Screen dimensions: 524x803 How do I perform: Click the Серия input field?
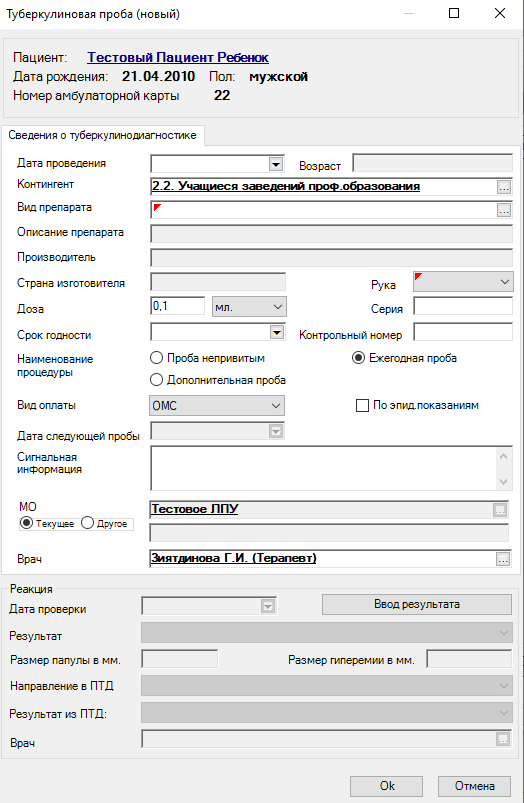coord(463,307)
